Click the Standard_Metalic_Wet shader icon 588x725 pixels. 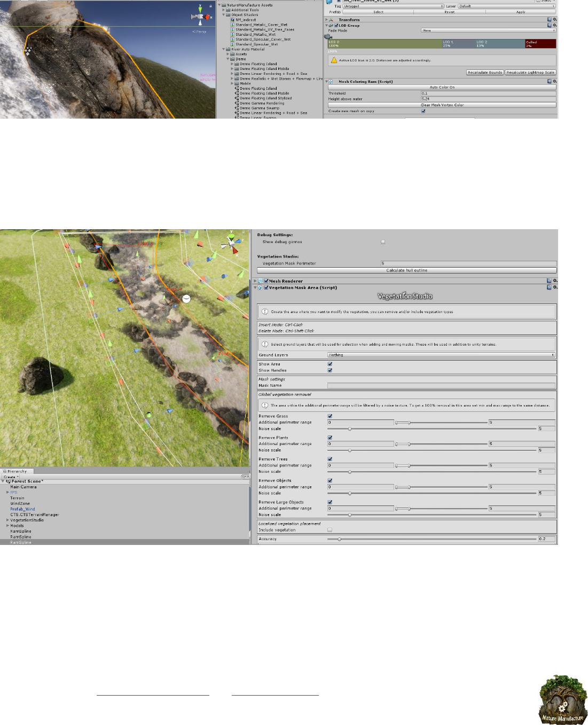(233, 34)
